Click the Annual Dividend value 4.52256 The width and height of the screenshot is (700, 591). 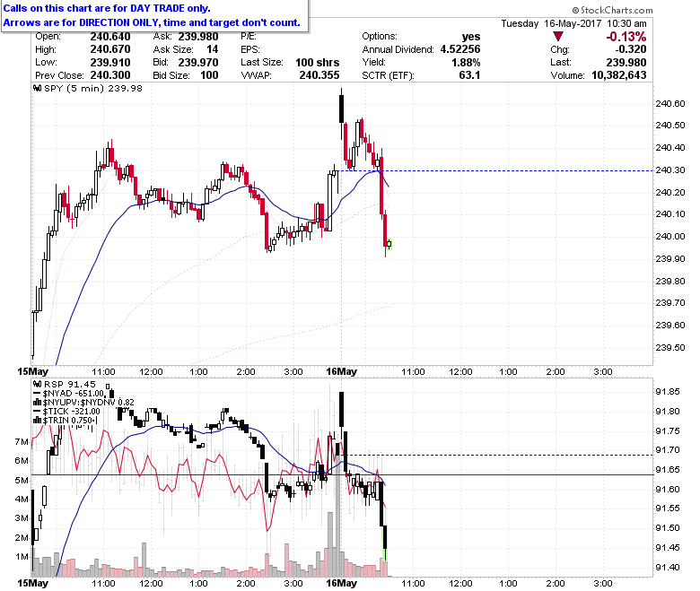460,49
